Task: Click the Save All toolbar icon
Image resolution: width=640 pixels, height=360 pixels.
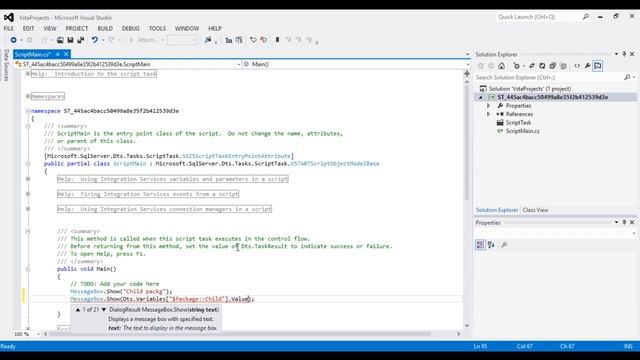Action: (x=81, y=40)
